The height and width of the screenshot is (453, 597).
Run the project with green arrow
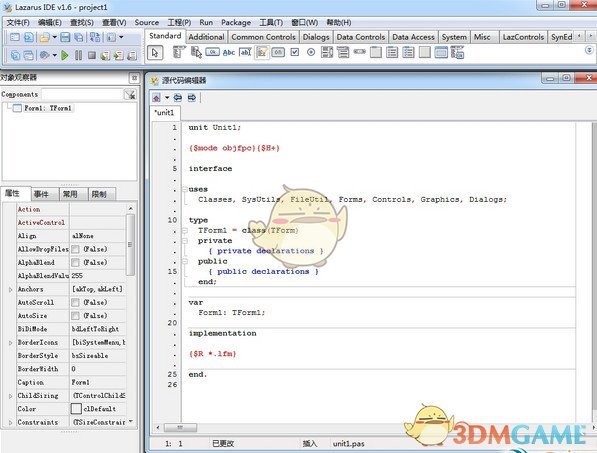point(65,56)
